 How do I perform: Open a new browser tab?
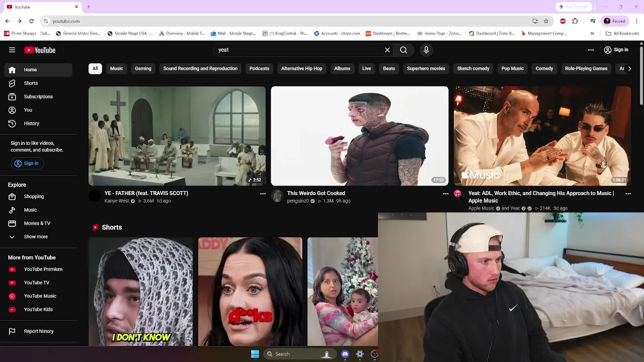88,7
